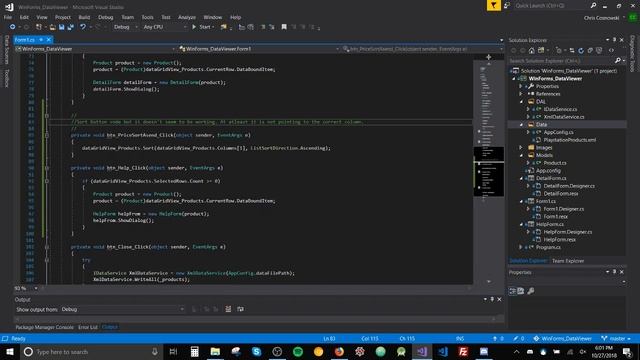Screen dimensions: 640x360
Task: Open the Debug configuration dropdown
Action: (126, 27)
